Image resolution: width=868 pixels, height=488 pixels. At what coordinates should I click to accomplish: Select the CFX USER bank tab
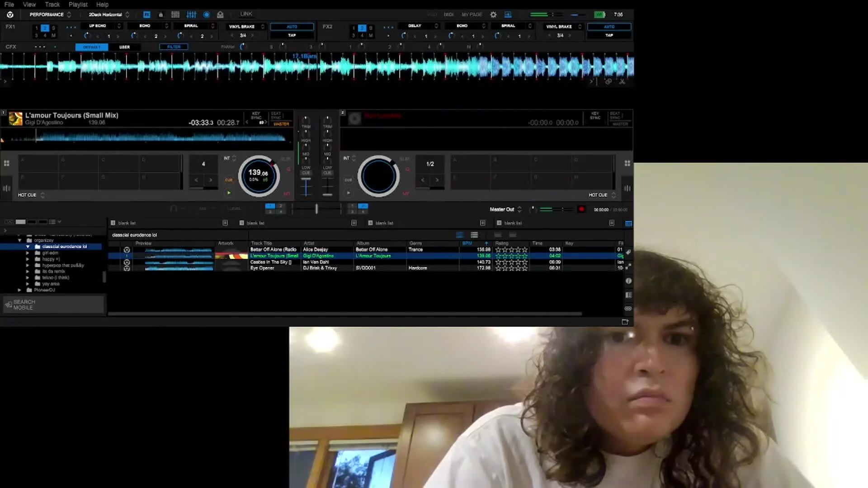(x=124, y=47)
